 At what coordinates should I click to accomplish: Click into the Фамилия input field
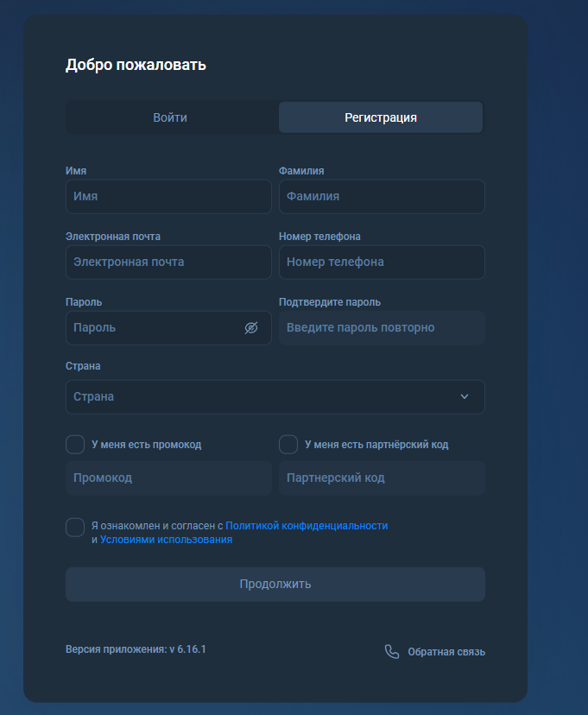382,197
